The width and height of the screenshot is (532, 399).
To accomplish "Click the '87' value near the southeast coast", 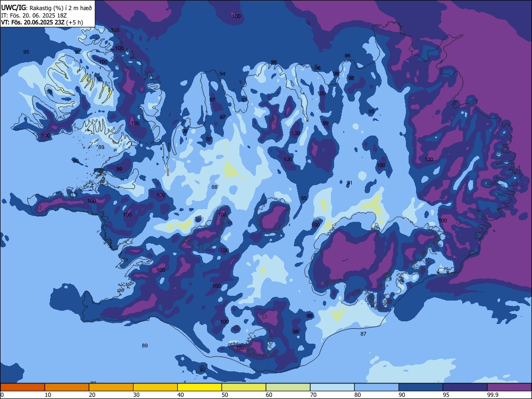I will coord(363,334).
